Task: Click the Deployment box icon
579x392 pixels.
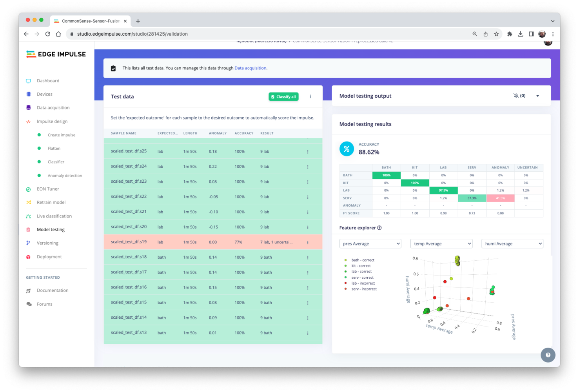Action: click(x=28, y=257)
